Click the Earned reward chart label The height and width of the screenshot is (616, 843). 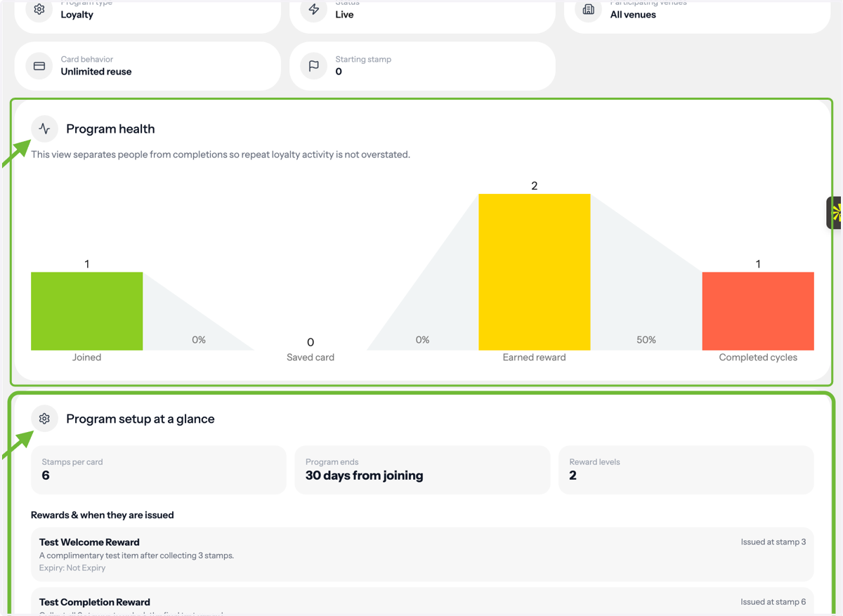coord(535,358)
